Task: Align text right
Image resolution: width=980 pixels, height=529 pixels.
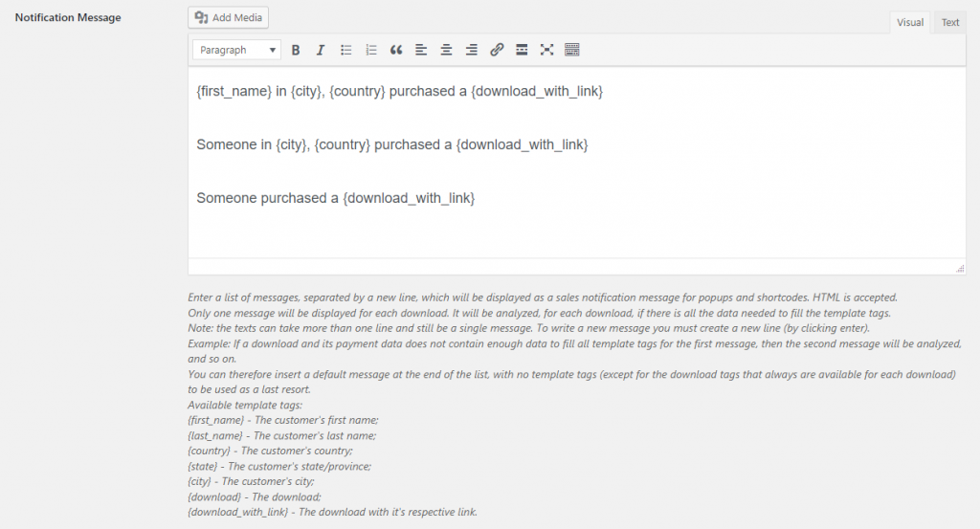Action: point(471,50)
